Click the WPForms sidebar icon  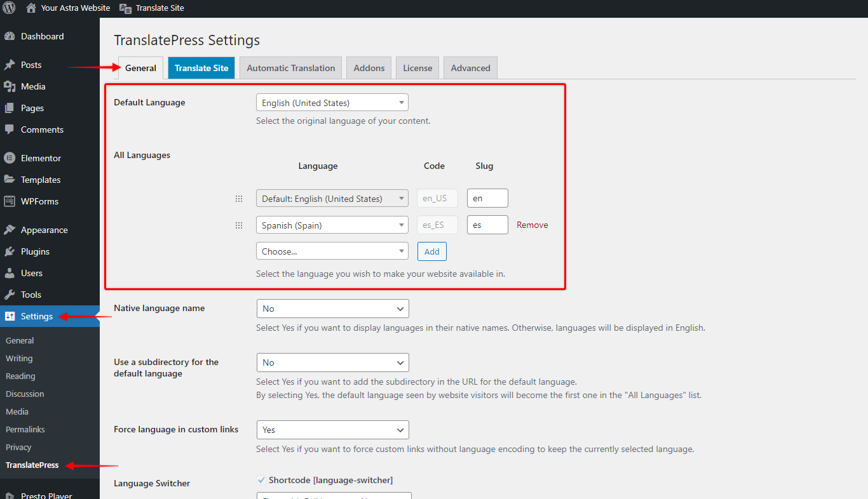point(10,201)
